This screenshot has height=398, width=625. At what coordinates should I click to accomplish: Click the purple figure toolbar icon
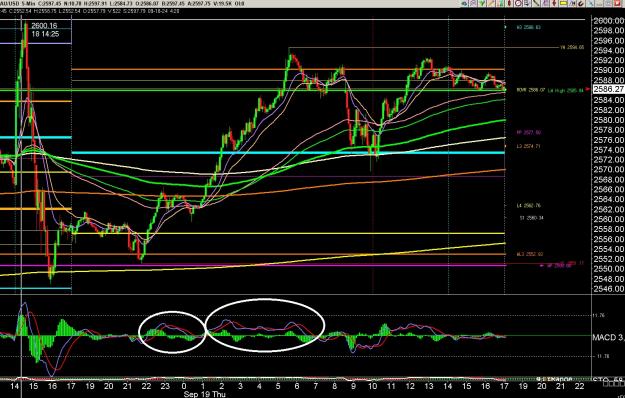point(546,3)
